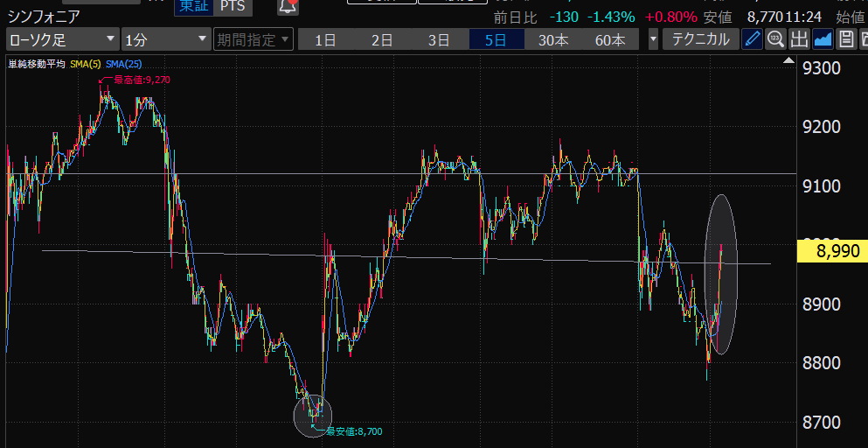Click the scroll-up arrow above price axis

[788, 60]
